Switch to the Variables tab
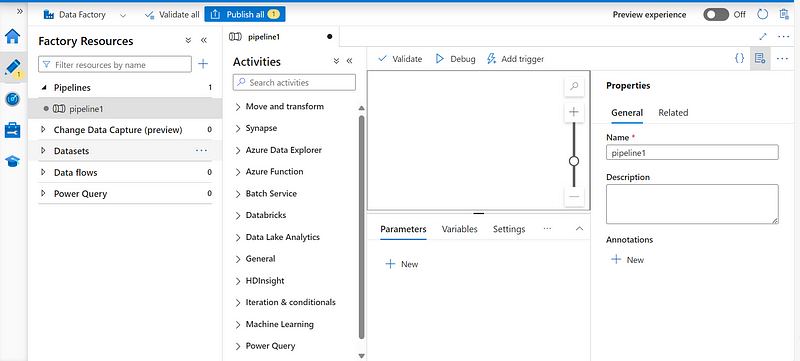This screenshot has height=361, width=800. pyautogui.click(x=460, y=229)
